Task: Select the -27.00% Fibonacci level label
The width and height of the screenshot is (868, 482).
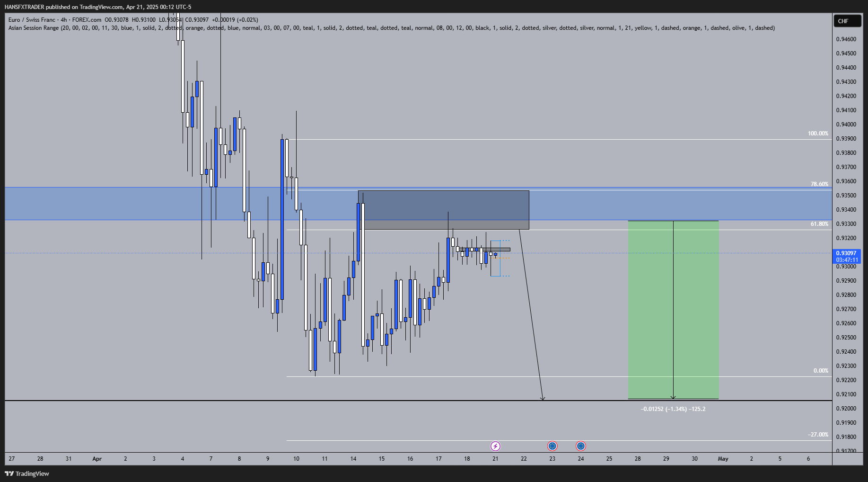Action: pyautogui.click(x=818, y=435)
